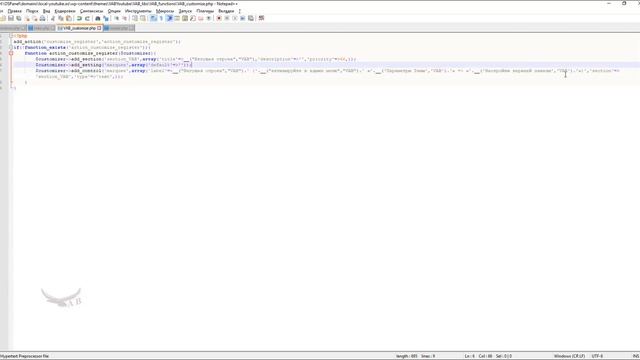Open the Replace dialog toolbar icon
Image resolution: width=640 pixels, height=360 pixels.
(x=106, y=18)
